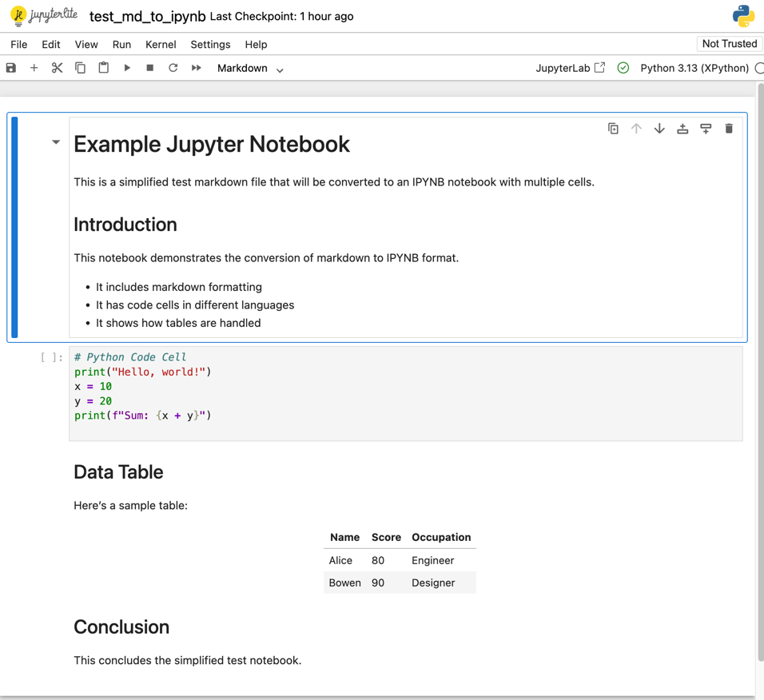
Task: Click the Not Trusted button
Action: point(730,44)
